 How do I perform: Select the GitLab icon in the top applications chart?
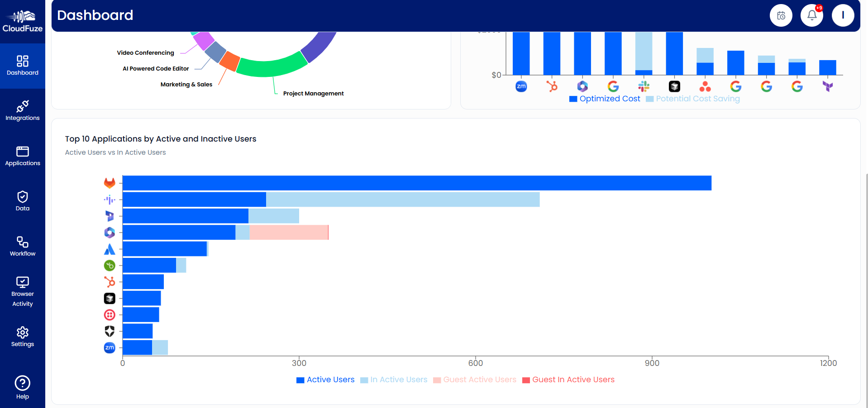point(110,183)
